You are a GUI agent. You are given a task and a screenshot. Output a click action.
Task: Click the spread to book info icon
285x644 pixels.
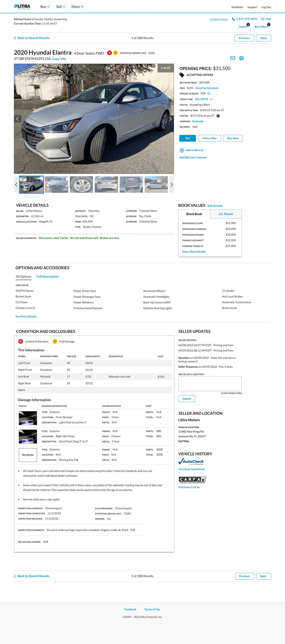tap(209, 94)
